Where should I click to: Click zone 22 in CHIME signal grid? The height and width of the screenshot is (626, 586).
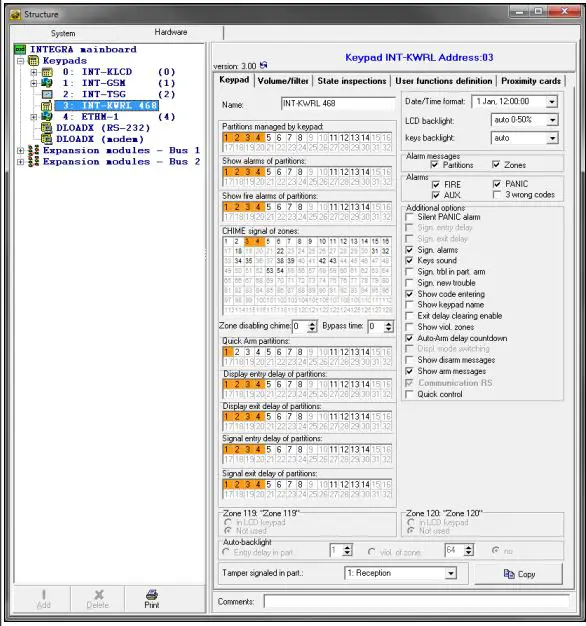(280, 251)
